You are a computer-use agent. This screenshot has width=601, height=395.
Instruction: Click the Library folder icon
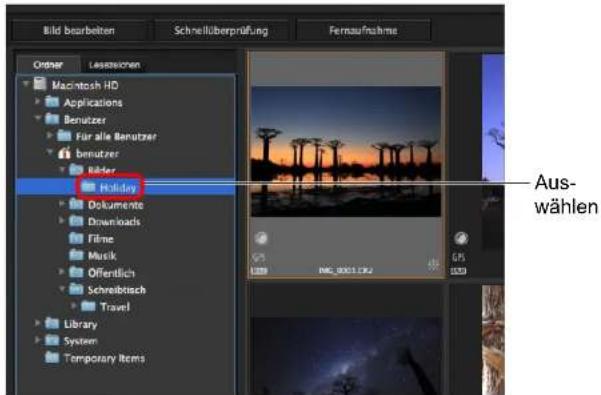(x=52, y=324)
